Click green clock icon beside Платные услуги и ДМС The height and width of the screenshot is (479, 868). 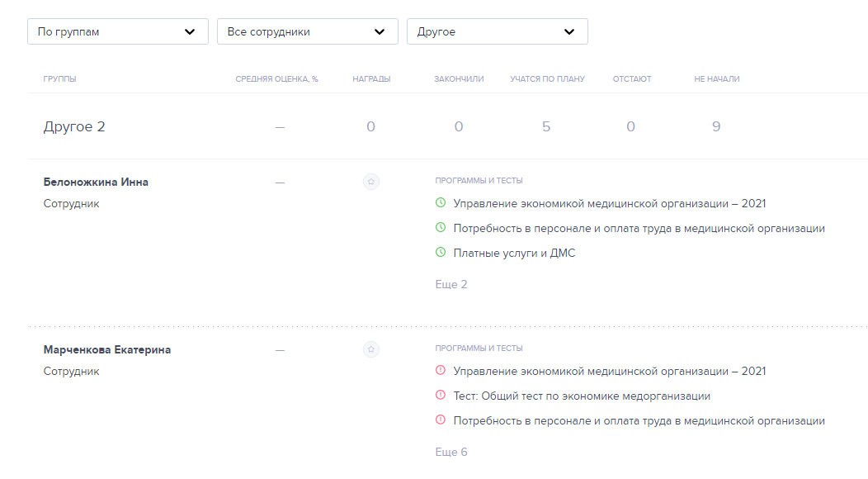[x=441, y=253]
